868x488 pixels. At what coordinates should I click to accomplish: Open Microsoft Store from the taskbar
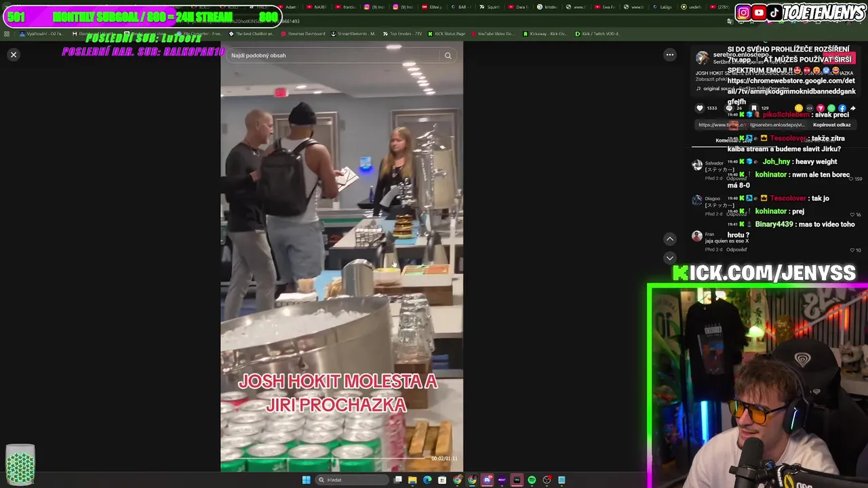tap(442, 480)
